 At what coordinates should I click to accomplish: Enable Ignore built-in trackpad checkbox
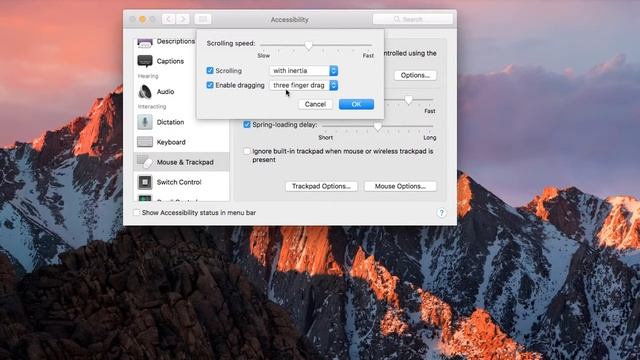coord(247,151)
